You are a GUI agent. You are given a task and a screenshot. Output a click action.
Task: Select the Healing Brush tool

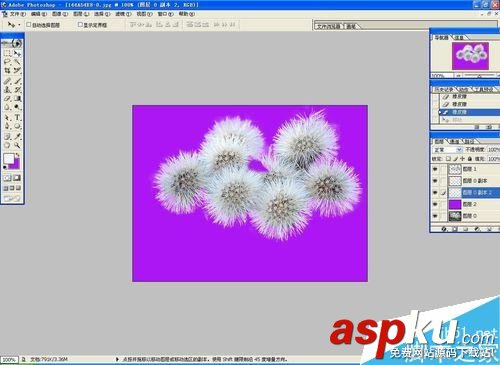tap(7, 81)
